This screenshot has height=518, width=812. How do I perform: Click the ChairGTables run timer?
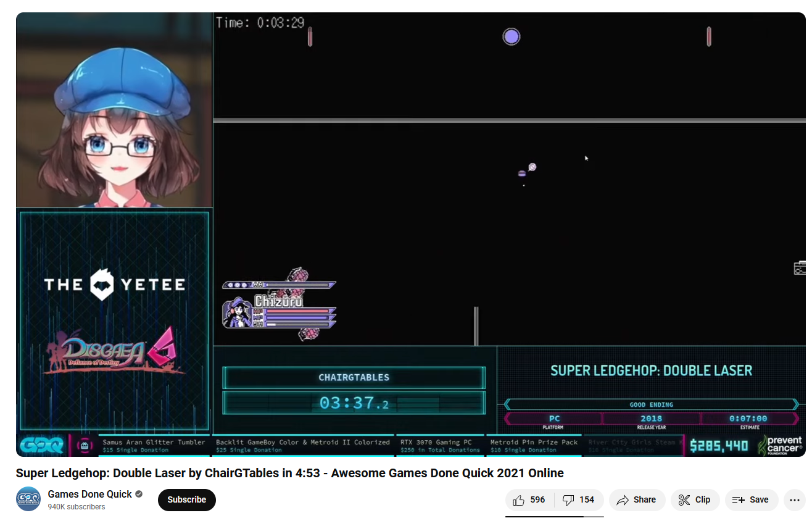354,403
